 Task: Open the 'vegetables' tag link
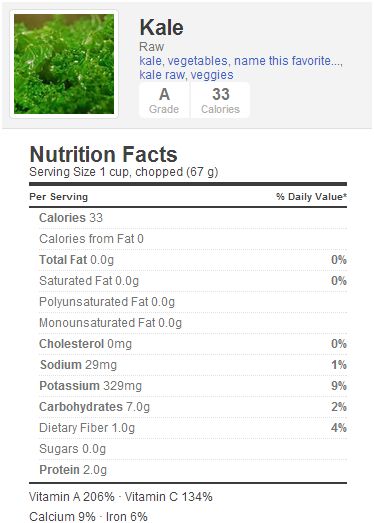pyautogui.click(x=198, y=61)
